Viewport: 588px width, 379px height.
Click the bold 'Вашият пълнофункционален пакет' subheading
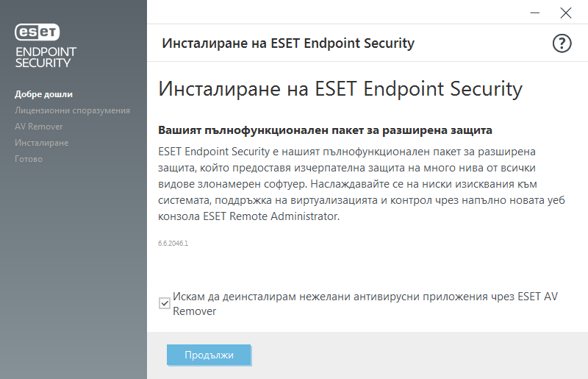[x=325, y=130]
